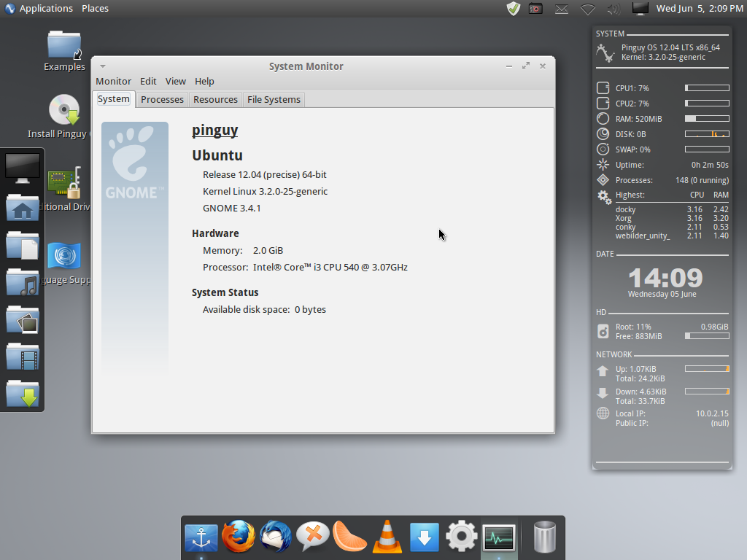747x560 pixels.
Task: Click the Memory 2.0 GiB value
Action: 268,251
